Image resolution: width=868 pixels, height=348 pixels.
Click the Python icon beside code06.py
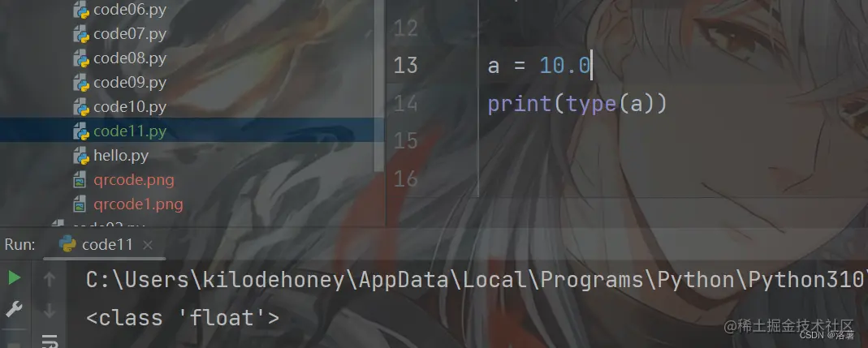pos(81,10)
